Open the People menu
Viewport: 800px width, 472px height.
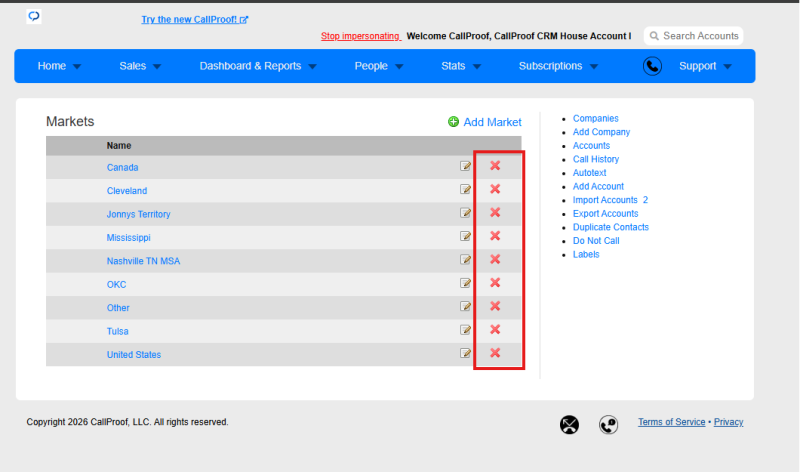379,66
